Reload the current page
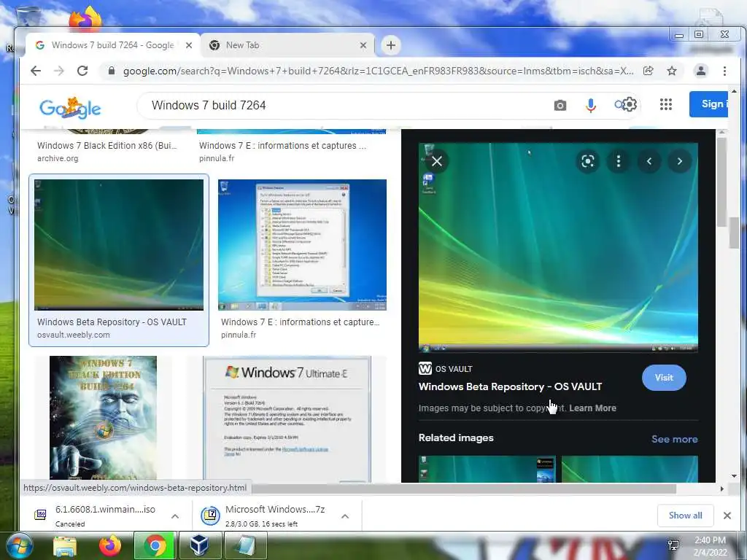Viewport: 747px width, 560px height. point(82,71)
